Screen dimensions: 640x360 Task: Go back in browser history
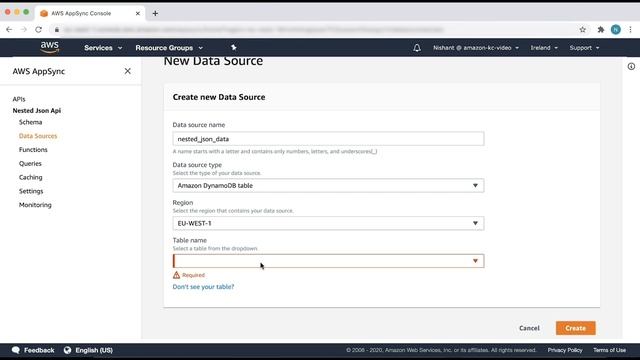[9, 29]
